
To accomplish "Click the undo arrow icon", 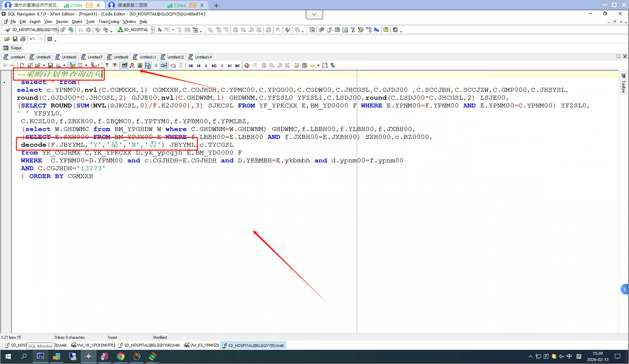I will (32, 39).
